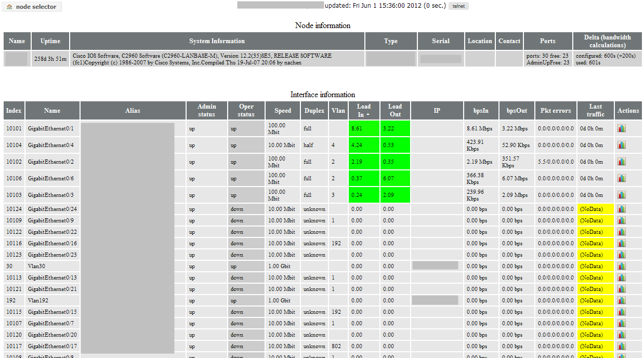The image size is (644, 358).
Task: Sort by Oper status column
Action: [x=246, y=110]
